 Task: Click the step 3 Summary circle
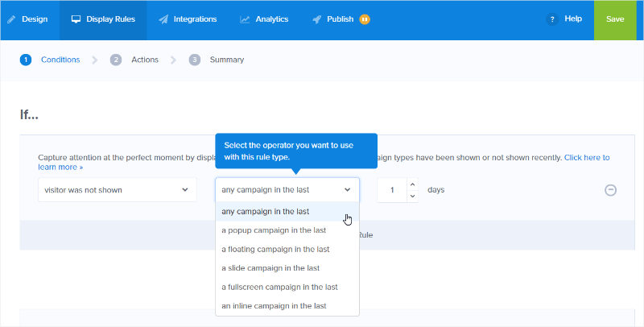coord(195,60)
